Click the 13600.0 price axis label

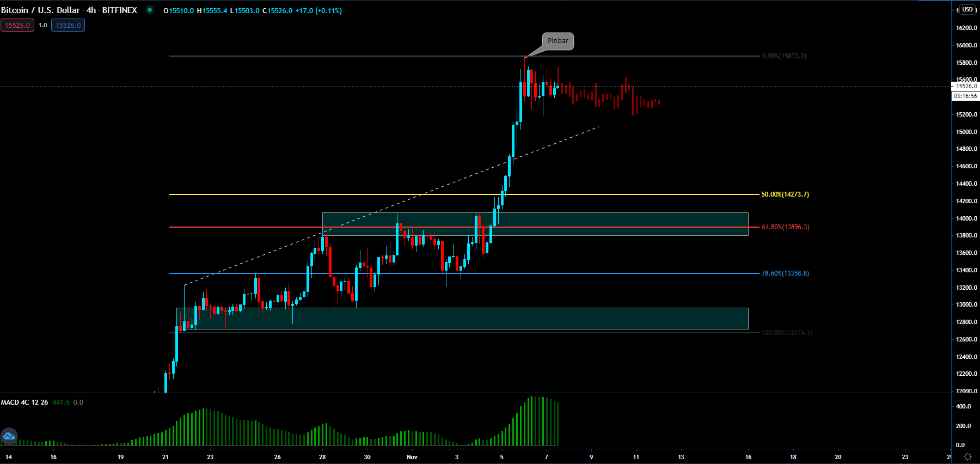click(x=966, y=253)
